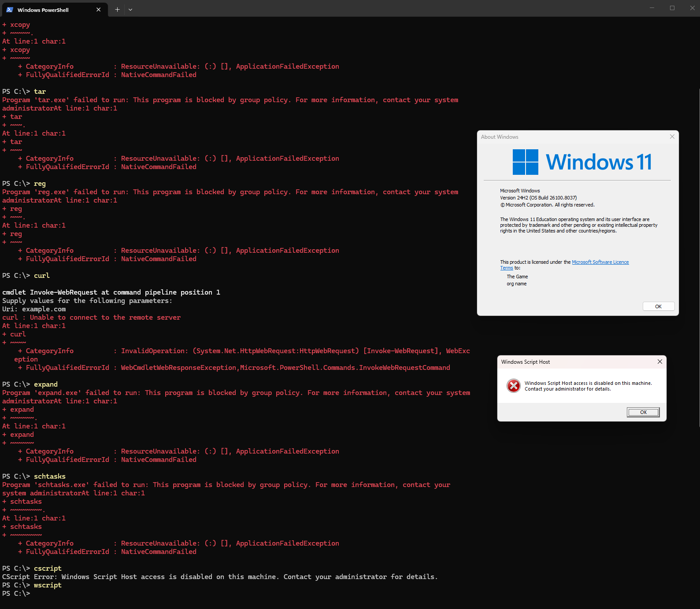Click OK in the About Windows dialog
The width and height of the screenshot is (700, 609).
coord(659,306)
